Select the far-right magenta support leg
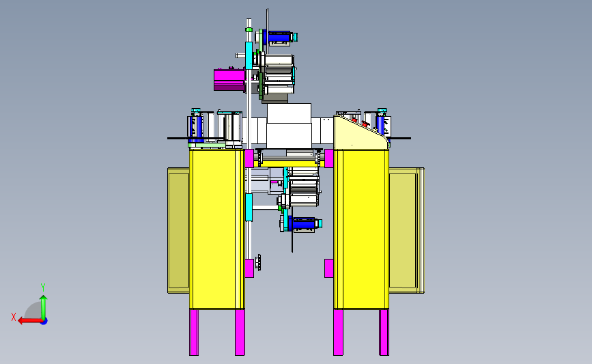The height and width of the screenshot is (364, 592). point(384,333)
